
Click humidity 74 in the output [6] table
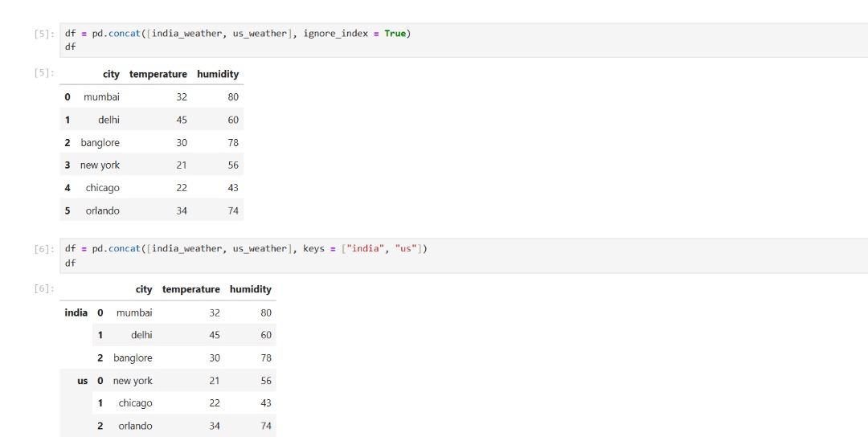pos(266,427)
